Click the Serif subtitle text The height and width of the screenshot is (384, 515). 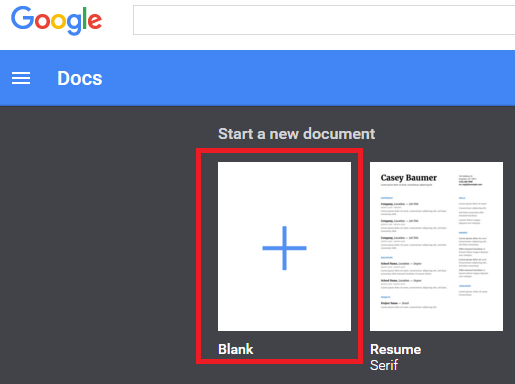[x=384, y=365]
